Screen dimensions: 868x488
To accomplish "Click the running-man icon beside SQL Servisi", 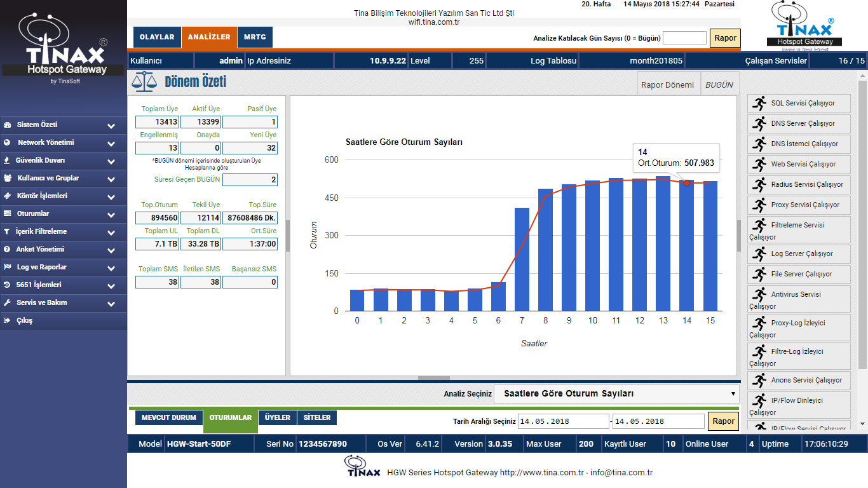I will [759, 103].
